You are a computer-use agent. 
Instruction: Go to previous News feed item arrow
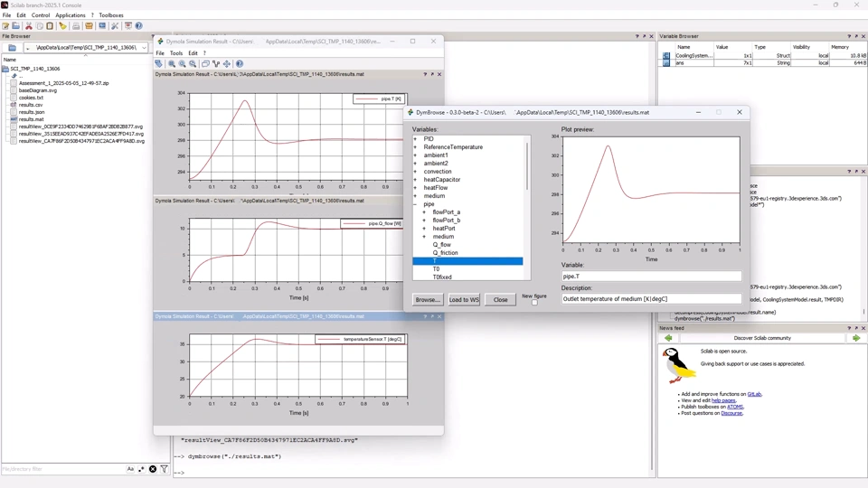pos(668,338)
